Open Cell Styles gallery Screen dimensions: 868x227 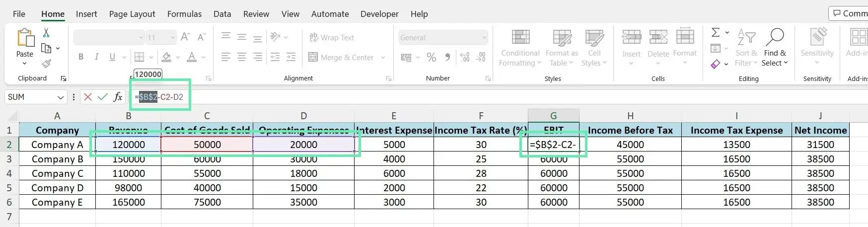[x=594, y=48]
